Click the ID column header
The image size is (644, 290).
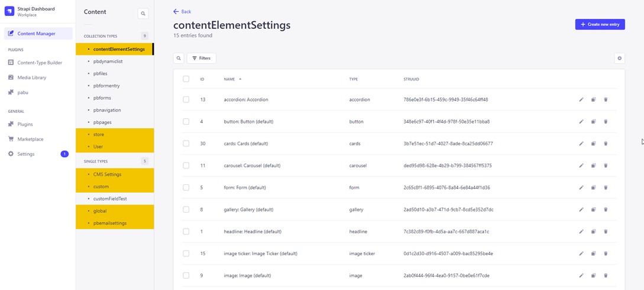[x=202, y=79]
